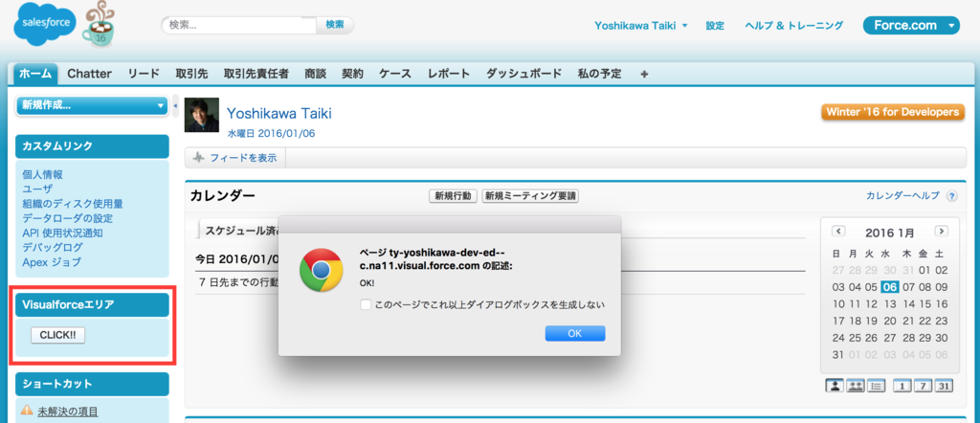Open the ヘルプ & トレーニング link

point(793,26)
